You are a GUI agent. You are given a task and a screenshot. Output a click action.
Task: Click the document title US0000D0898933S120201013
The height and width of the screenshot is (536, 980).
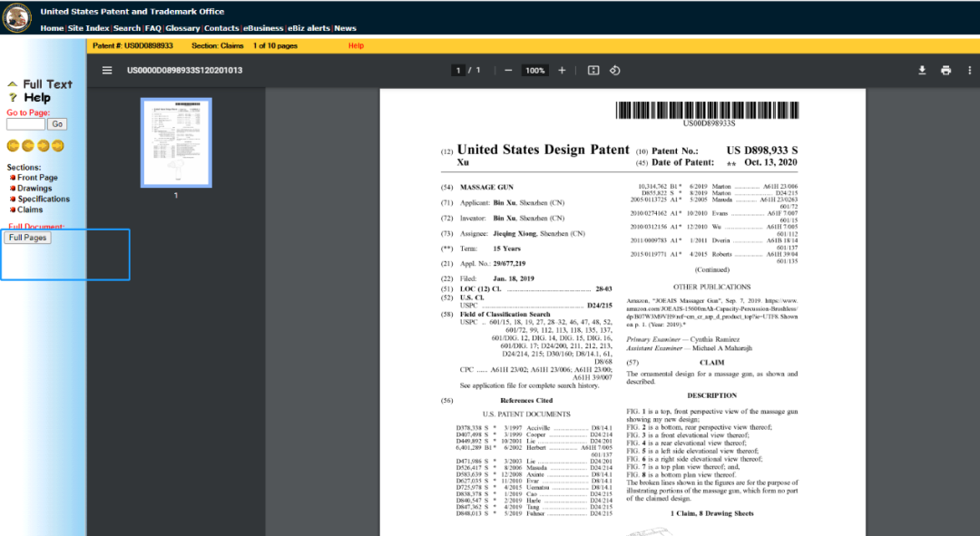click(184, 71)
